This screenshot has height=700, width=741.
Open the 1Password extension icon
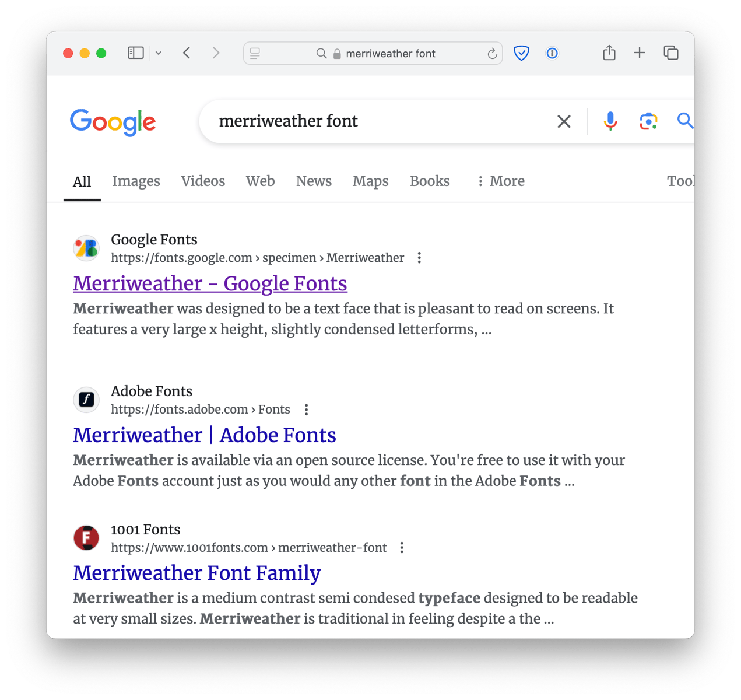pyautogui.click(x=552, y=54)
